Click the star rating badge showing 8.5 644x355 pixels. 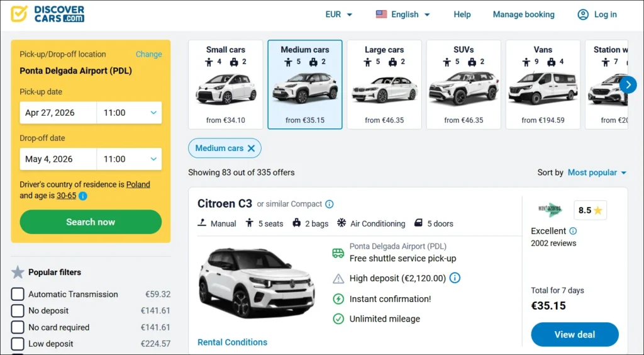590,210
